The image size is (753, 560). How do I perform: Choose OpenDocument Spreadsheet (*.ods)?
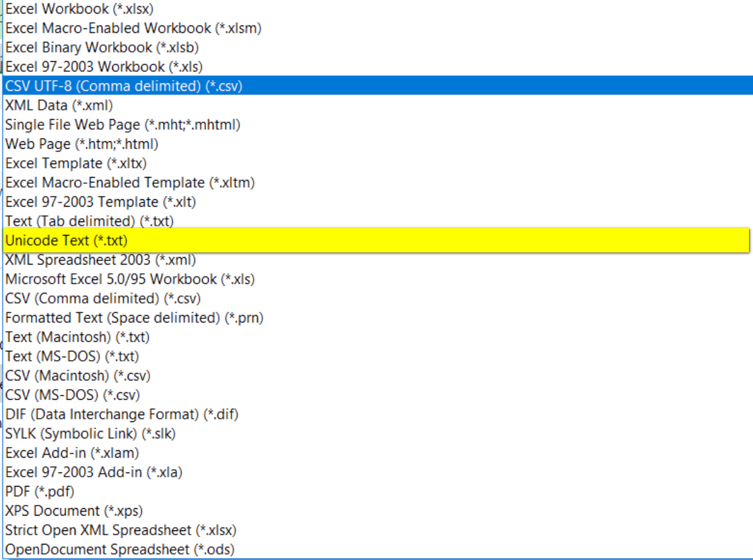(x=378, y=549)
